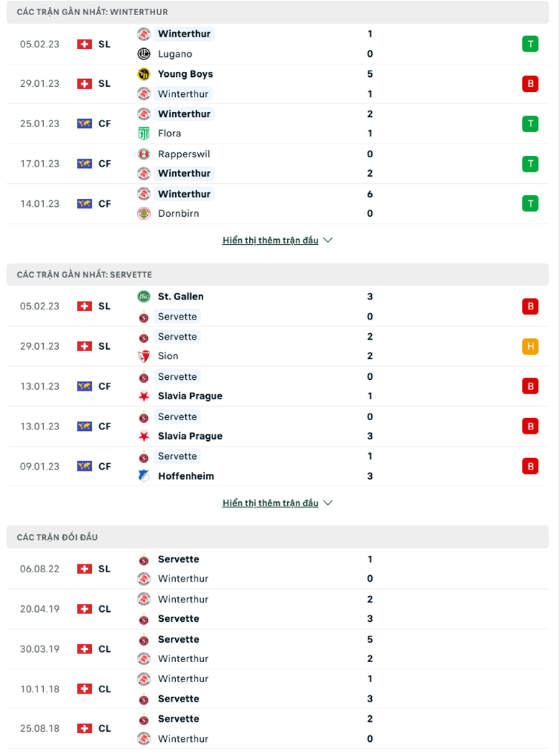This screenshot has width=560, height=754.
Task: Toggle the yellow H draw badge for Servette-Sion
Action: 530,346
